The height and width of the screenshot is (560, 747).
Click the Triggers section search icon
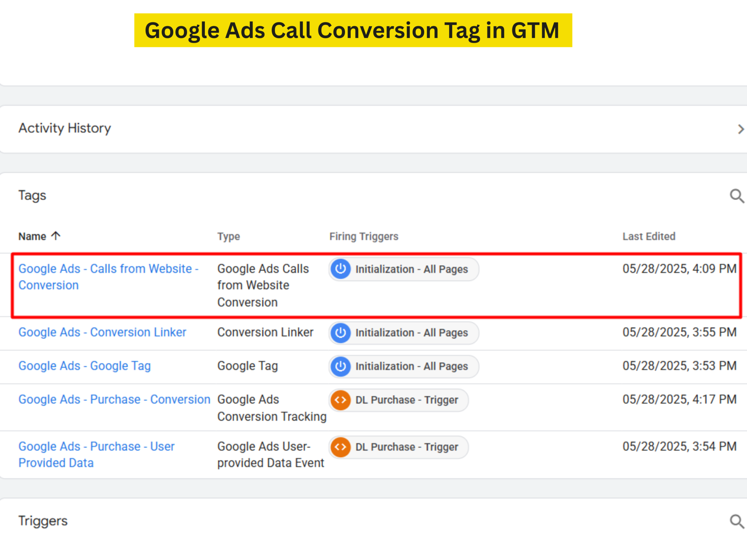tap(736, 521)
